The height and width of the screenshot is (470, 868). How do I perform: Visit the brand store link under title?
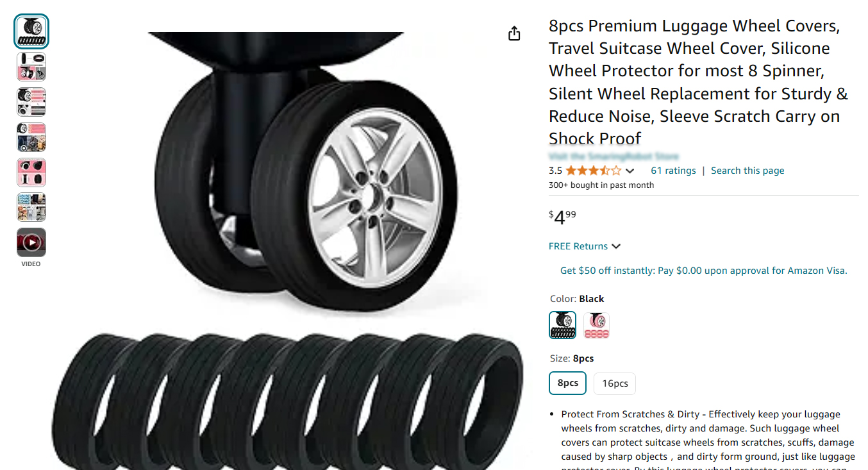(x=613, y=156)
